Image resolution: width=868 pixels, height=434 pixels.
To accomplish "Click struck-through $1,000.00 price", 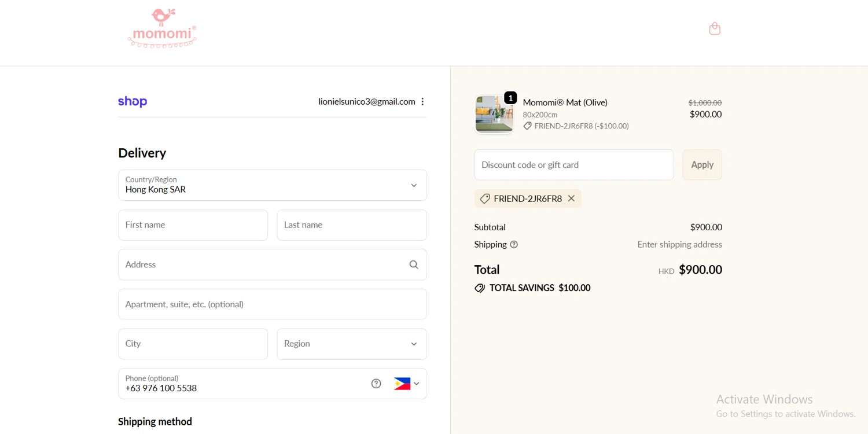I will 705,102.
